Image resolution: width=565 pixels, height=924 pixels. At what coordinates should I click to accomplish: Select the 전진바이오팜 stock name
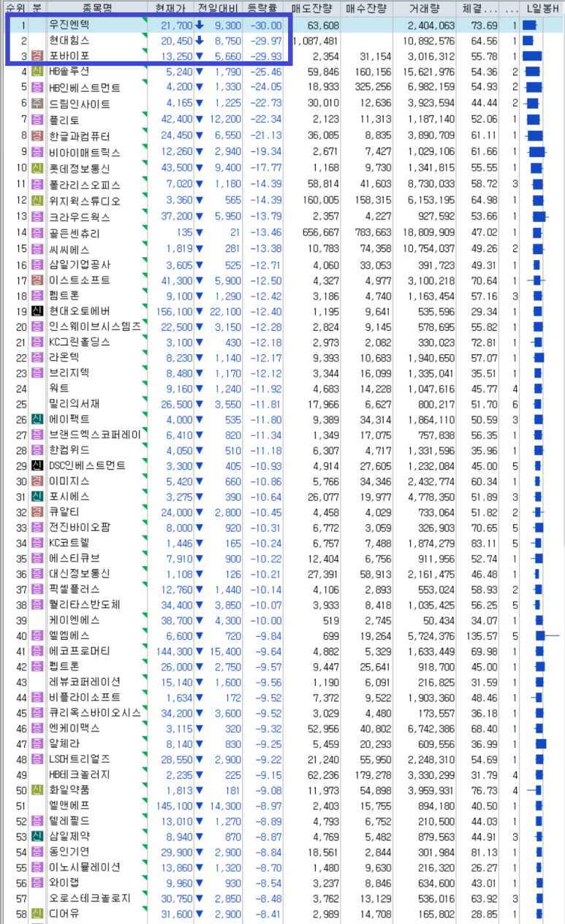pos(79,527)
